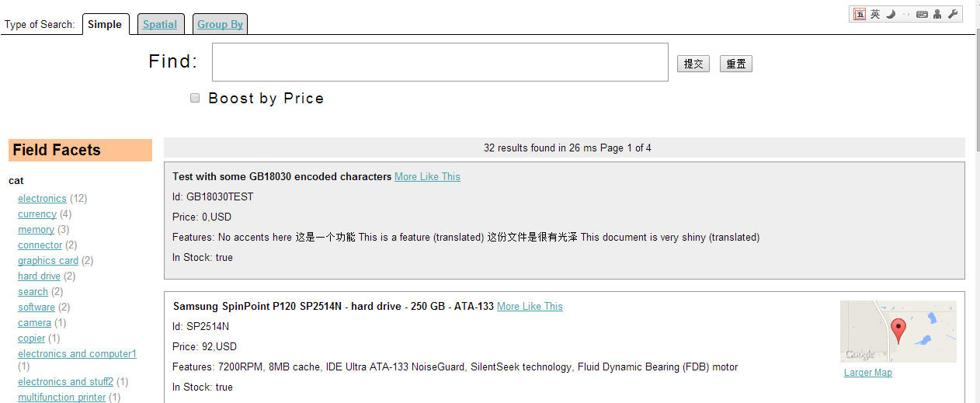Click the Samsung SpinPoint P120 result title
Image resolution: width=980 pixels, height=403 pixels.
pos(333,306)
